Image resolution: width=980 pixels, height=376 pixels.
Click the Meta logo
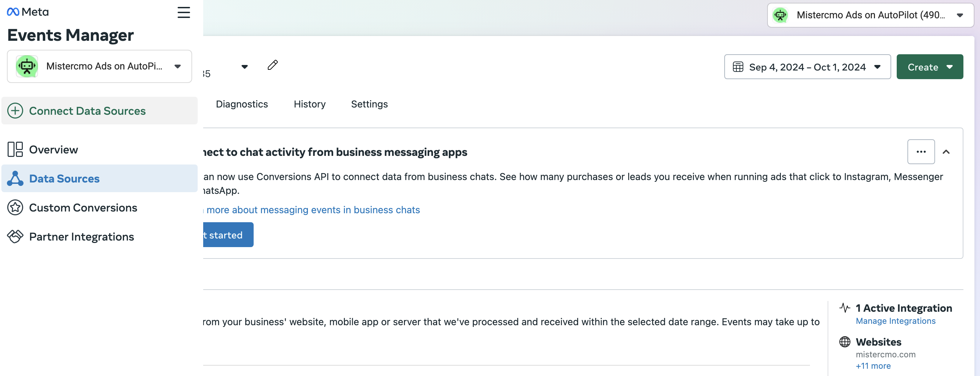[28, 12]
